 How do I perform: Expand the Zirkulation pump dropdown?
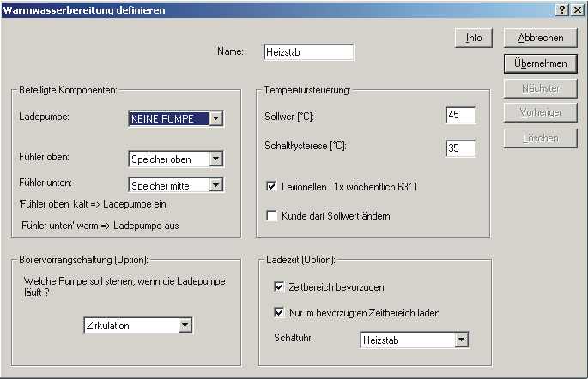pyautogui.click(x=185, y=325)
